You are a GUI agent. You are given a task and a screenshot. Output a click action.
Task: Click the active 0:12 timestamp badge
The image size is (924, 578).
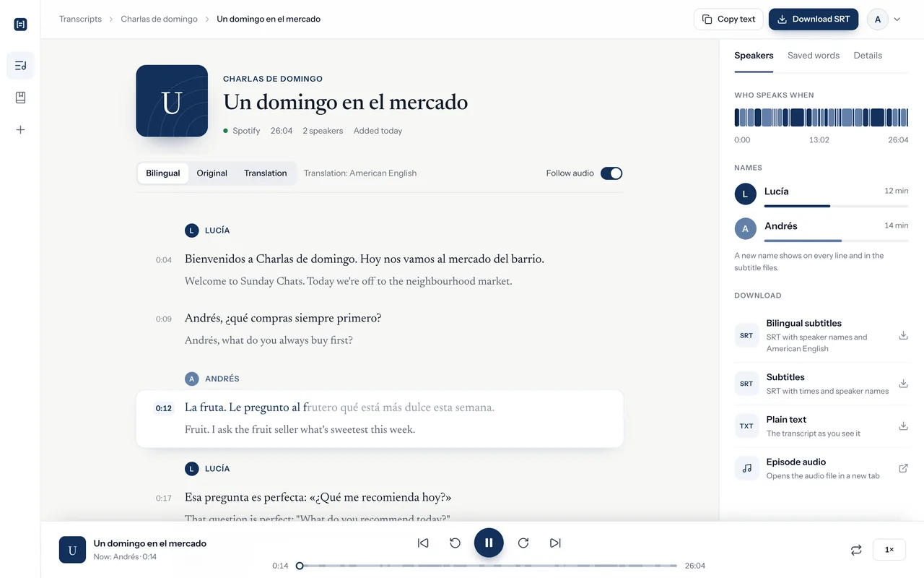tap(164, 408)
